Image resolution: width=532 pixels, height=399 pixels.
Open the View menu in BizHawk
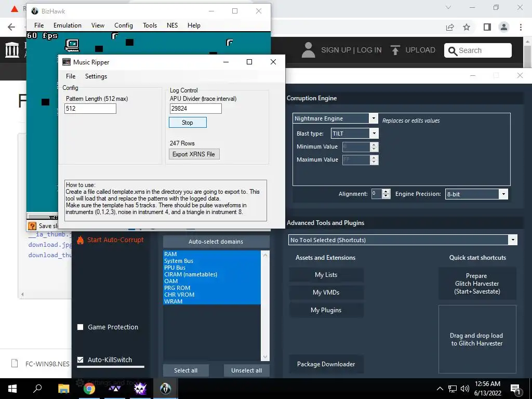tap(98, 25)
